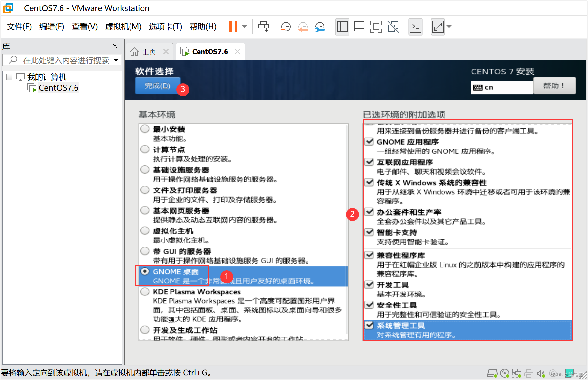Click the network adapter status icon
The image size is (588, 380).
pos(517,373)
